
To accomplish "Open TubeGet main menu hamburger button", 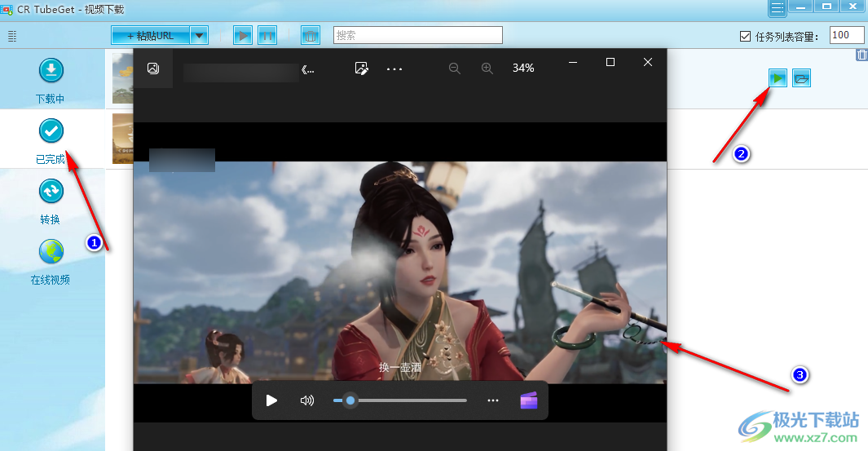I will [x=777, y=8].
